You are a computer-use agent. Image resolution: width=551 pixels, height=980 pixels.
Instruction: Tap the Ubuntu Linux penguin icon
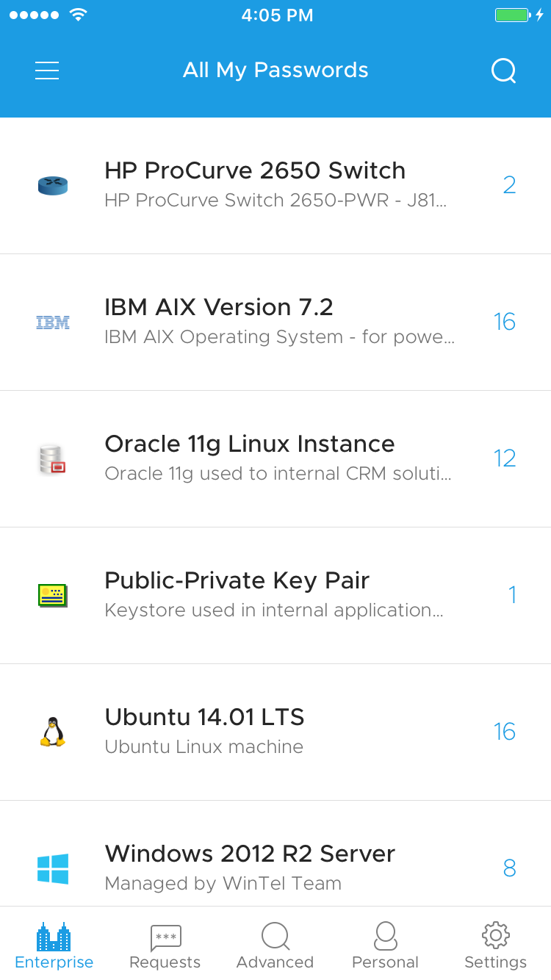coord(53,732)
